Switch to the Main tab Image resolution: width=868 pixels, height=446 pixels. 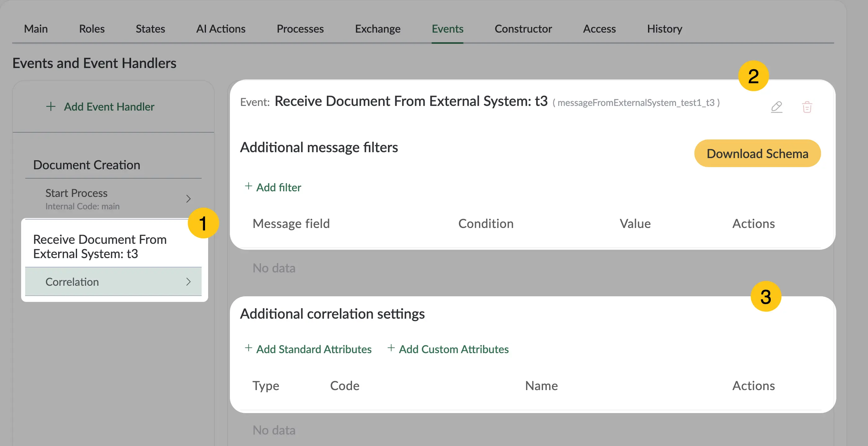(36, 29)
